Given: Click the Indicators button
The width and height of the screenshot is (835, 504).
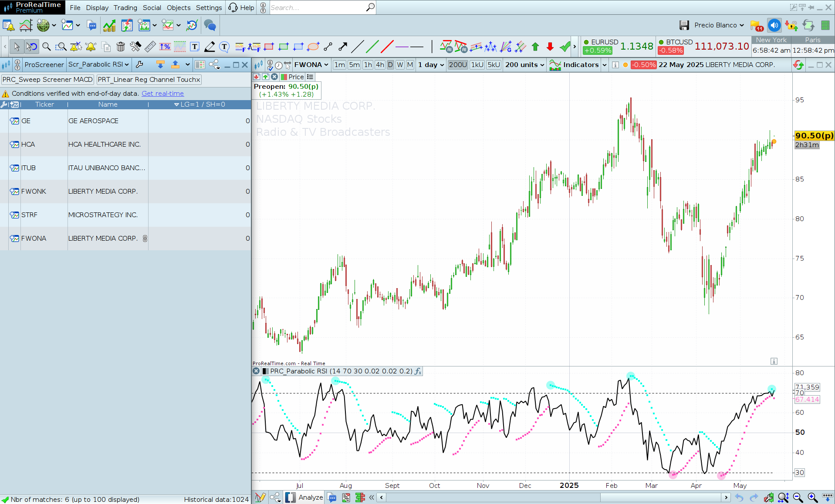Looking at the screenshot, I should [x=575, y=64].
